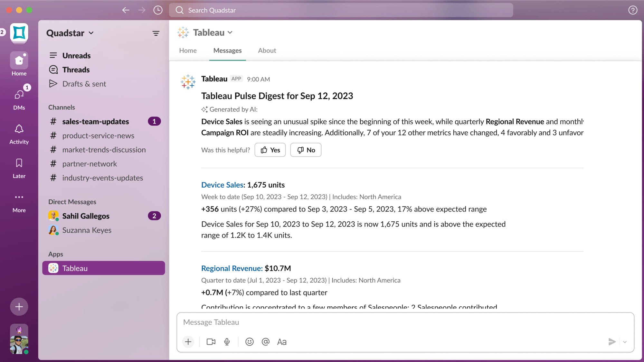This screenshot has width=644, height=362.
Task: Click the Tableau message avatar
Action: [x=188, y=82]
